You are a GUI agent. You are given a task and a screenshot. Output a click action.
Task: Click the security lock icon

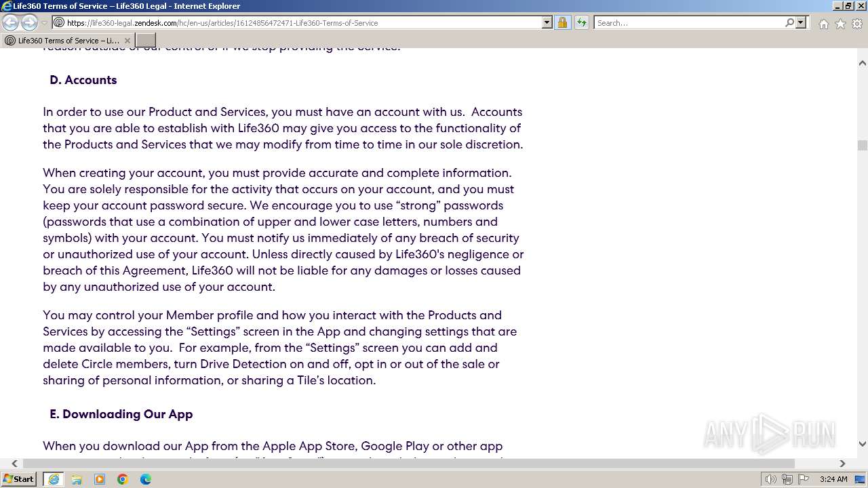[x=562, y=22]
